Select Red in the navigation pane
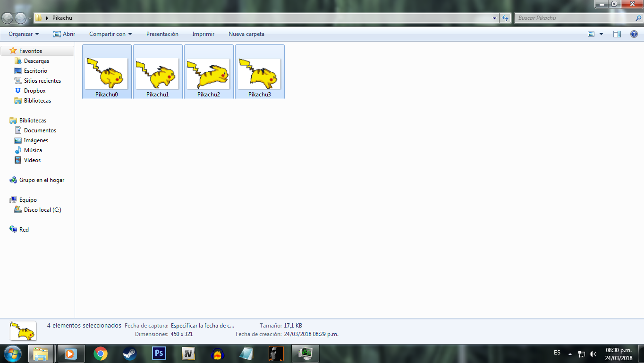644x363 pixels. click(x=24, y=230)
